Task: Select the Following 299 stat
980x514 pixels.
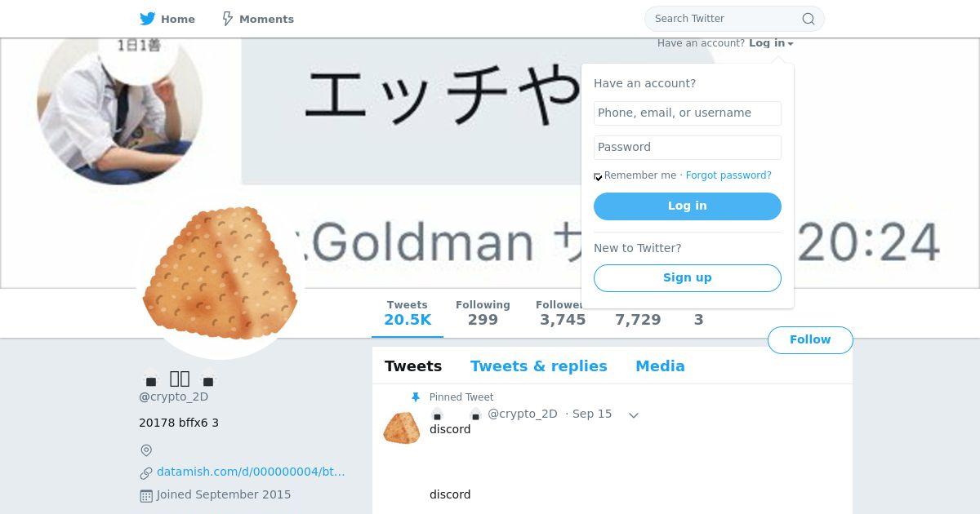Action: tap(483, 313)
